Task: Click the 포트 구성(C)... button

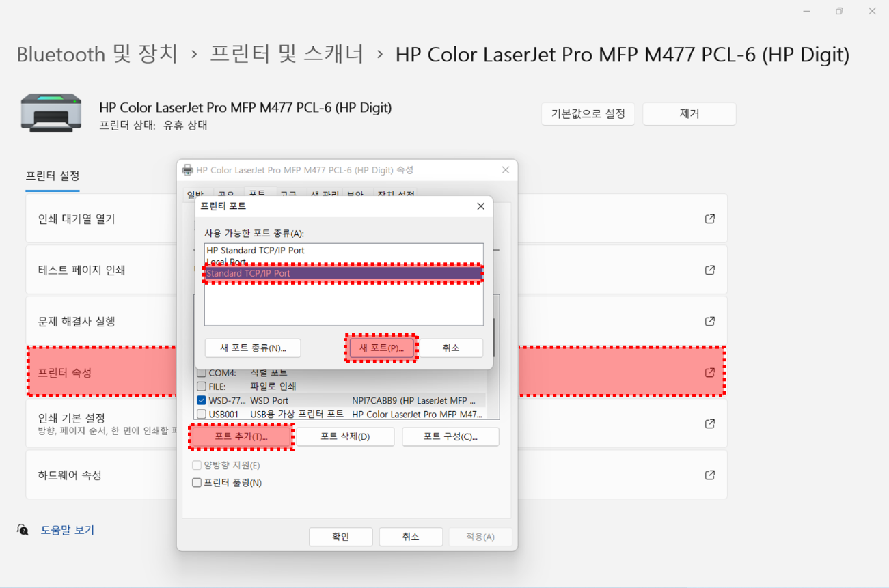Action: (450, 436)
